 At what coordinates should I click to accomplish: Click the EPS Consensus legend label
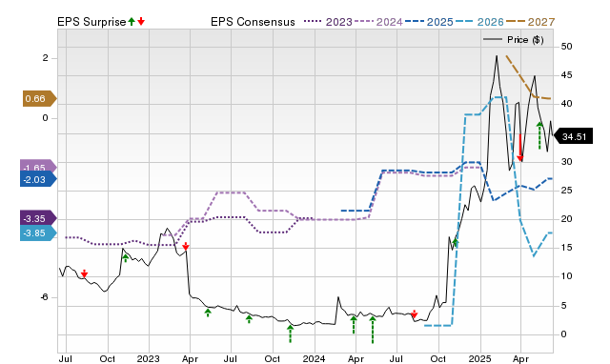pyautogui.click(x=253, y=22)
